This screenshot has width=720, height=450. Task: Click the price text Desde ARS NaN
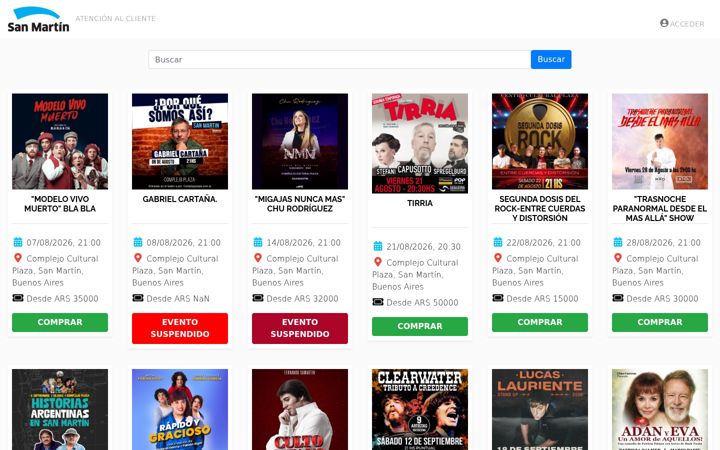[178, 298]
